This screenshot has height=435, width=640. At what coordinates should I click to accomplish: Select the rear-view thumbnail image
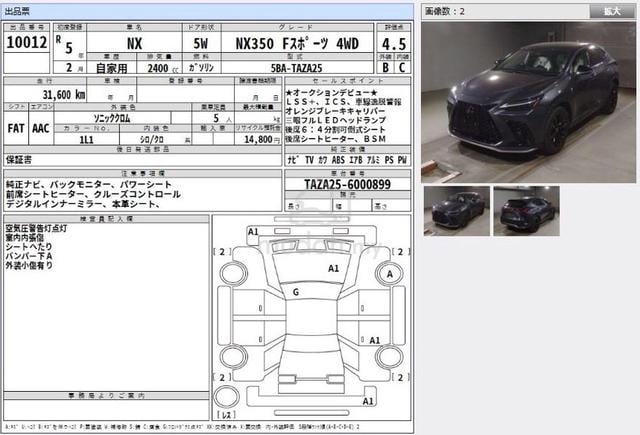pyautogui.click(x=527, y=211)
